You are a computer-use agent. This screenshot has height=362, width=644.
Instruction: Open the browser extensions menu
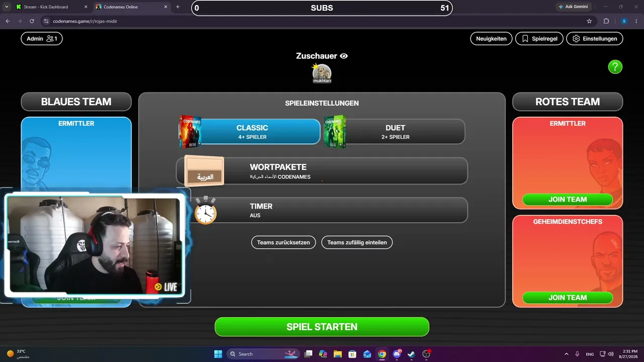point(606,21)
